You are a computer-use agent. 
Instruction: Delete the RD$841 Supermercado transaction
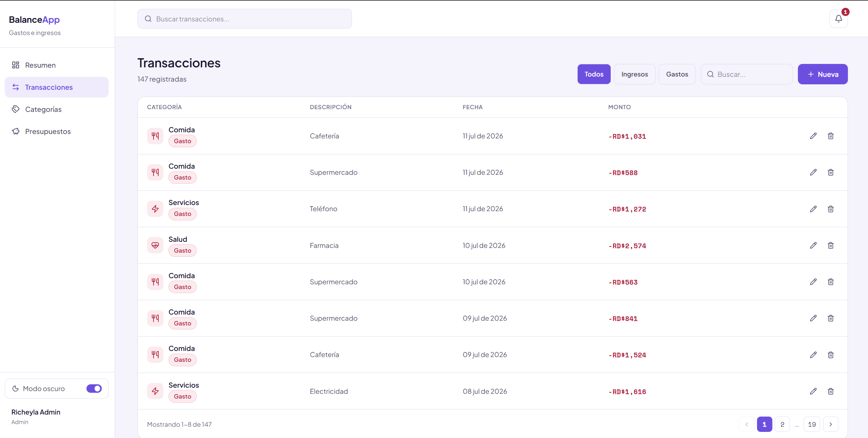pyautogui.click(x=831, y=318)
